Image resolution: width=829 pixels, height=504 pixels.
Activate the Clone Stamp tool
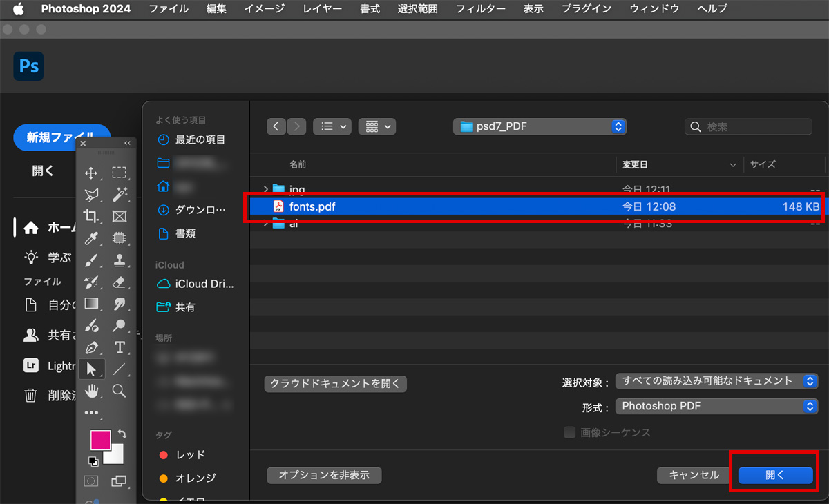[119, 260]
